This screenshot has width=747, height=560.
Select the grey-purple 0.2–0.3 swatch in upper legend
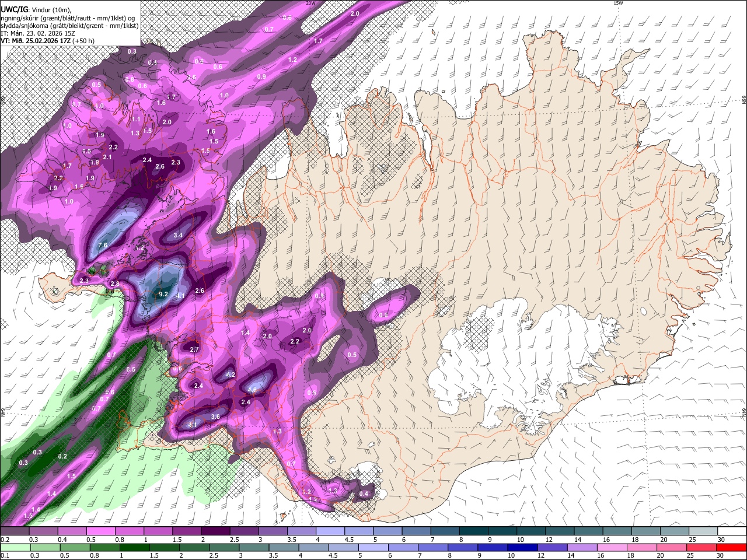[15, 531]
